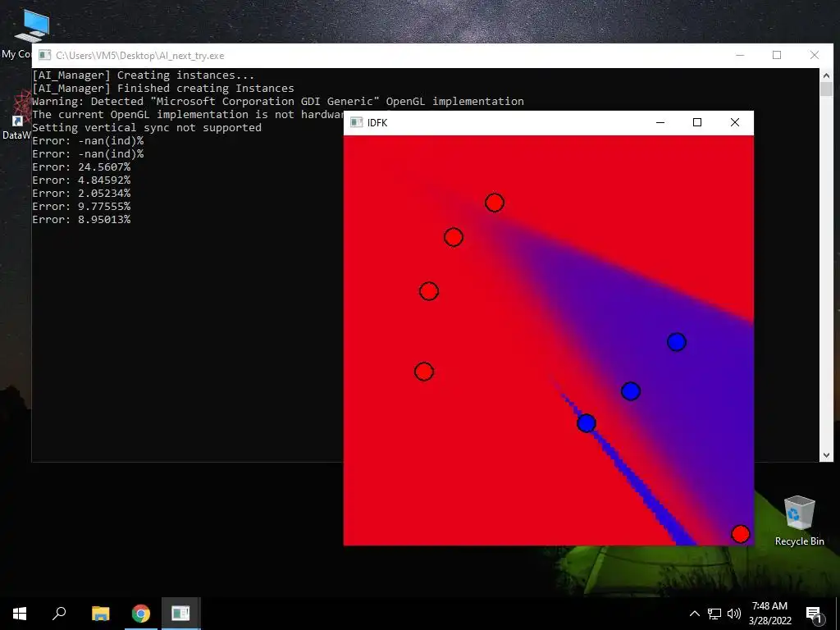Click '[AI_Manager] Creating instances...' line
The width and height of the screenshot is (840, 630).
click(x=143, y=75)
